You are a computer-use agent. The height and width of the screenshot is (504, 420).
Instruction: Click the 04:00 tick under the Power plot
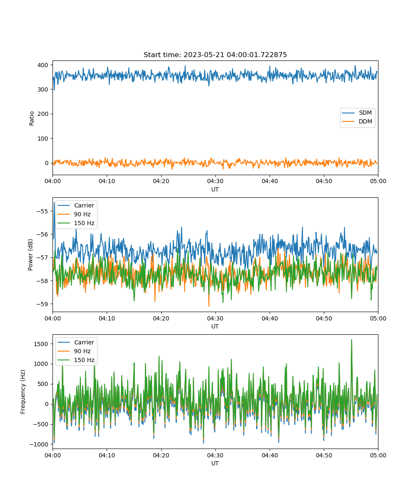52,318
